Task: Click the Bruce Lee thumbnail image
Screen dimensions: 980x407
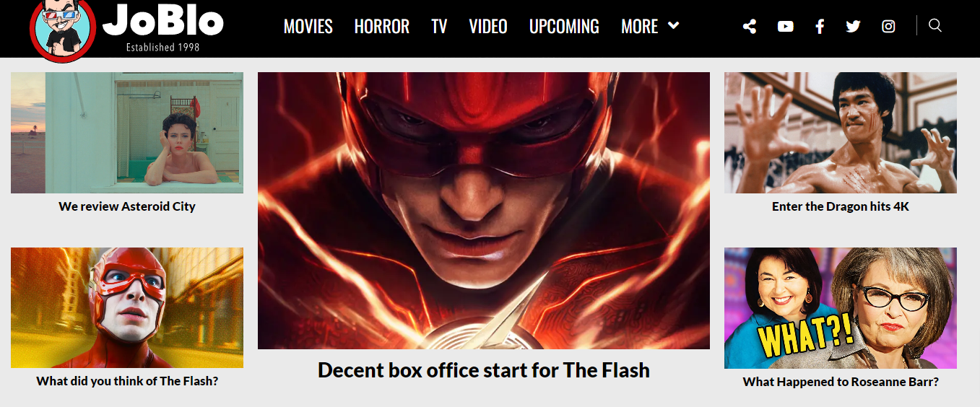Action: tap(841, 133)
